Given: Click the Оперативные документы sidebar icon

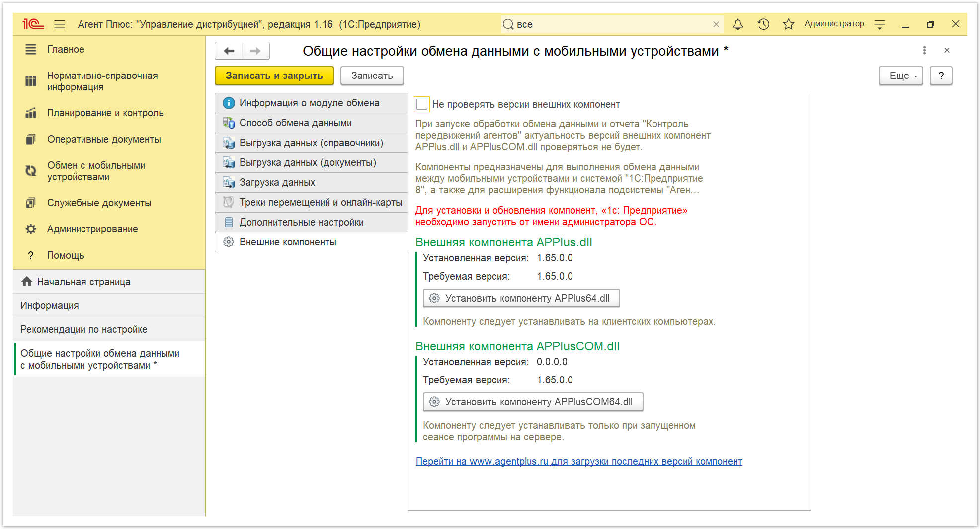Looking at the screenshot, I should 31,139.
